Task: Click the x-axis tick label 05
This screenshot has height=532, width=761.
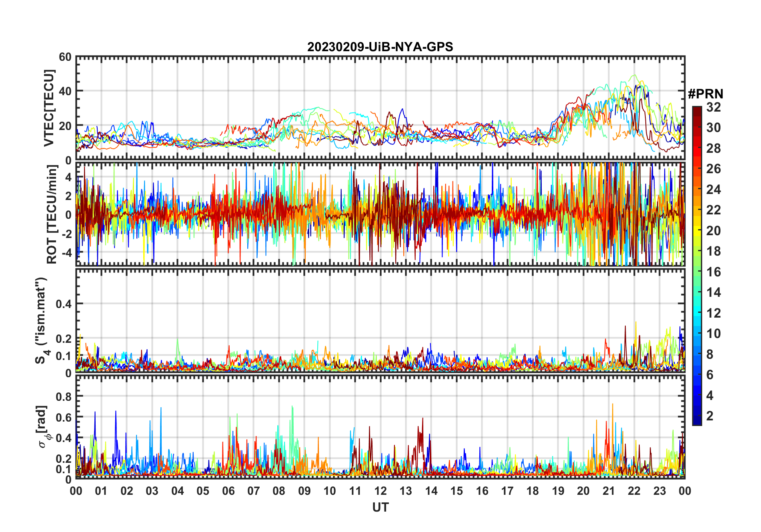Action: click(x=203, y=491)
